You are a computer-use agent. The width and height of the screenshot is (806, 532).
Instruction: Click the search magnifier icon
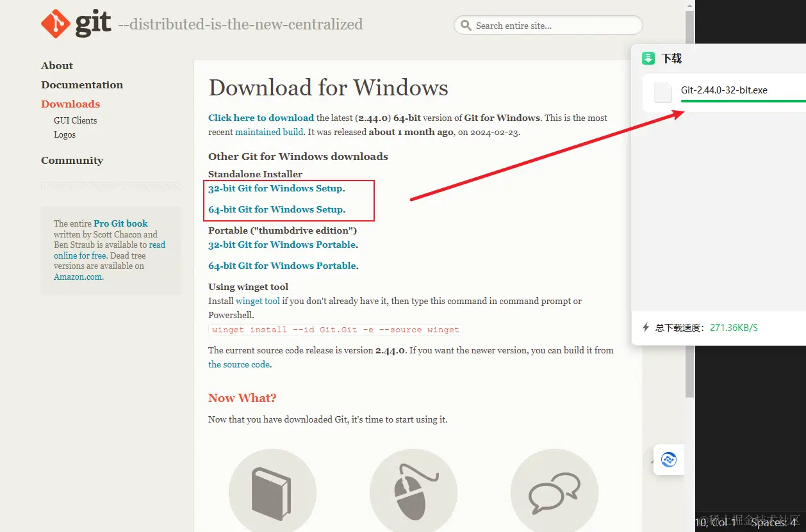[466, 26]
